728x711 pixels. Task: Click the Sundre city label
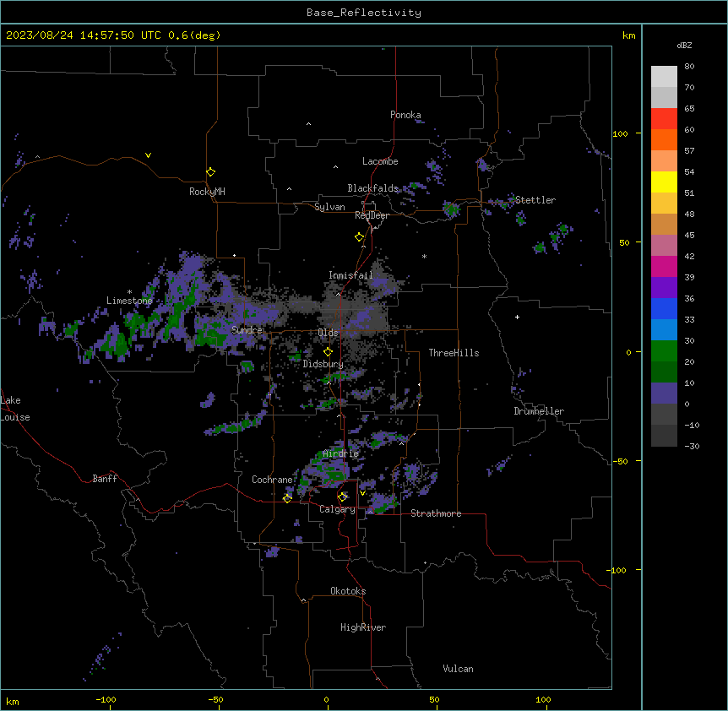pyautogui.click(x=247, y=330)
